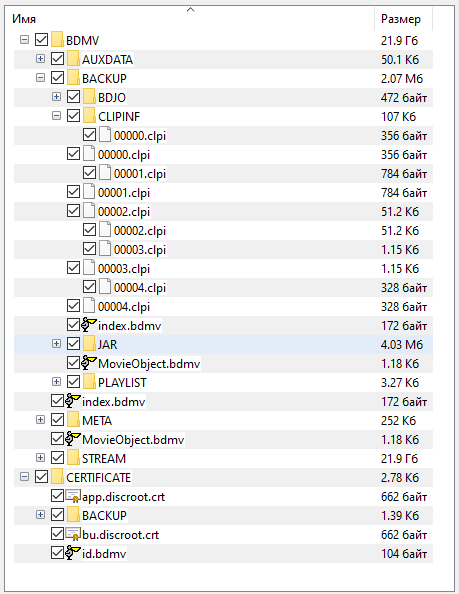Collapse the BDMV root folder

(x=24, y=40)
